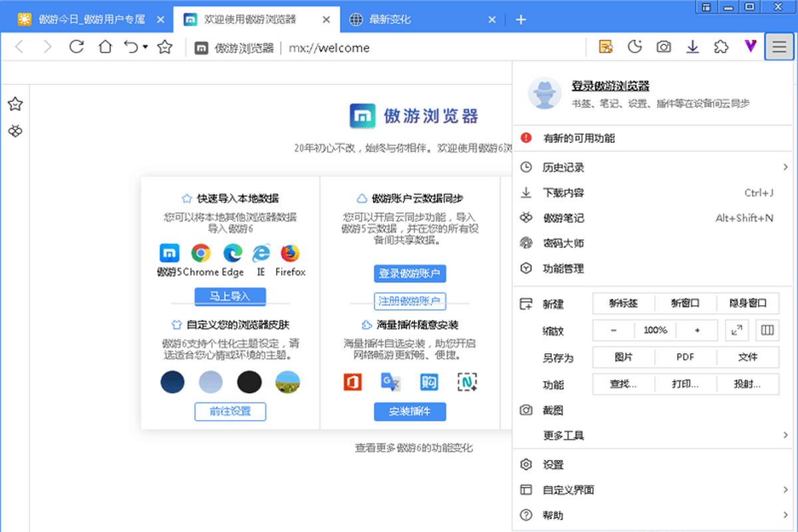The height and width of the screenshot is (532, 798).
Task: Decrease zoom with minus button
Action: (x=613, y=331)
